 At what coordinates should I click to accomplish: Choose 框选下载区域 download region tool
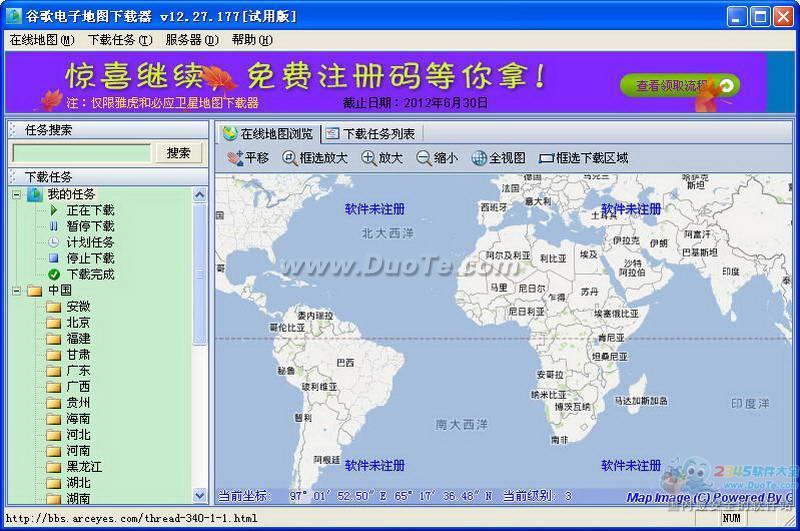point(584,158)
